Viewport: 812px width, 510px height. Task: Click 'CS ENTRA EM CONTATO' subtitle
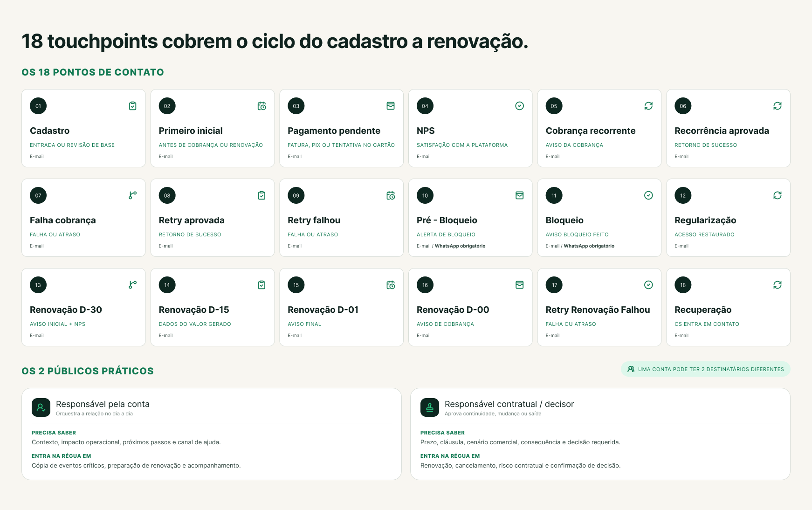(x=707, y=324)
